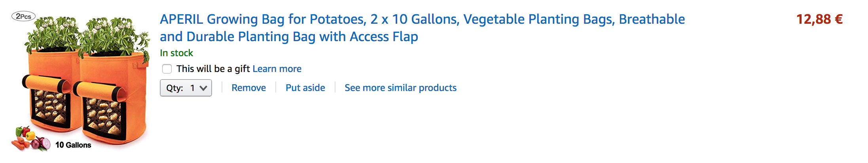Viewport: 868px width, 163px height.
Task: Remove the item from the cart
Action: pyautogui.click(x=248, y=88)
